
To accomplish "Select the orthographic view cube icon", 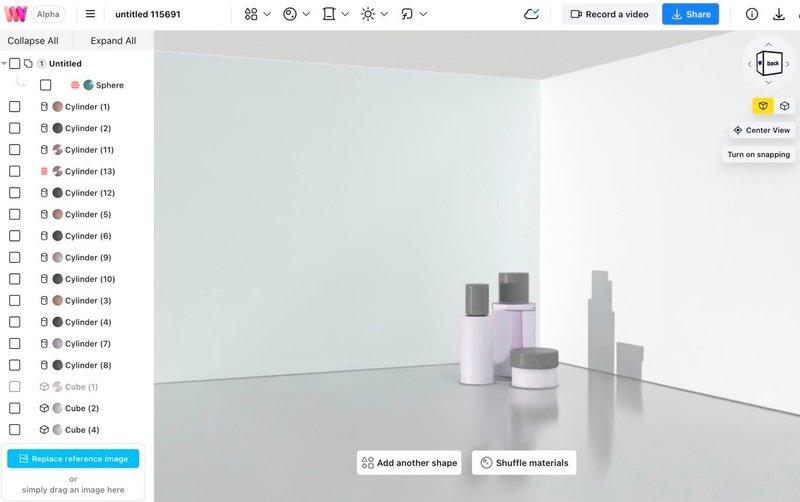I will 785,106.
